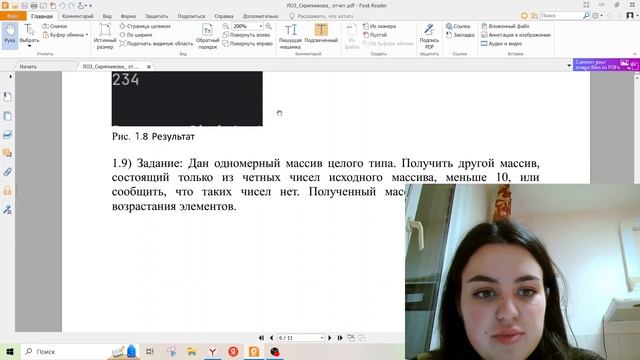Screen dimensions: 640x360
Task: Go to the previous page
Action: click(271, 338)
